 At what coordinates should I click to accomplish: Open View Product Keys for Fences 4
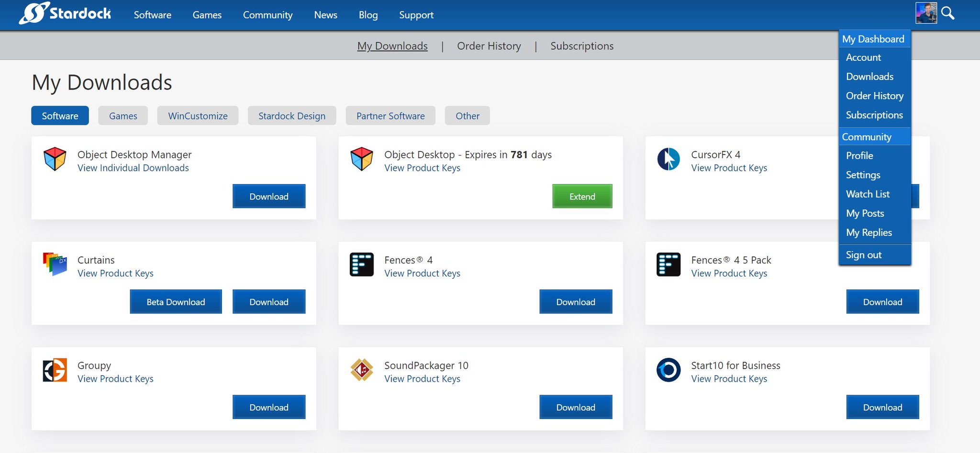click(x=422, y=273)
